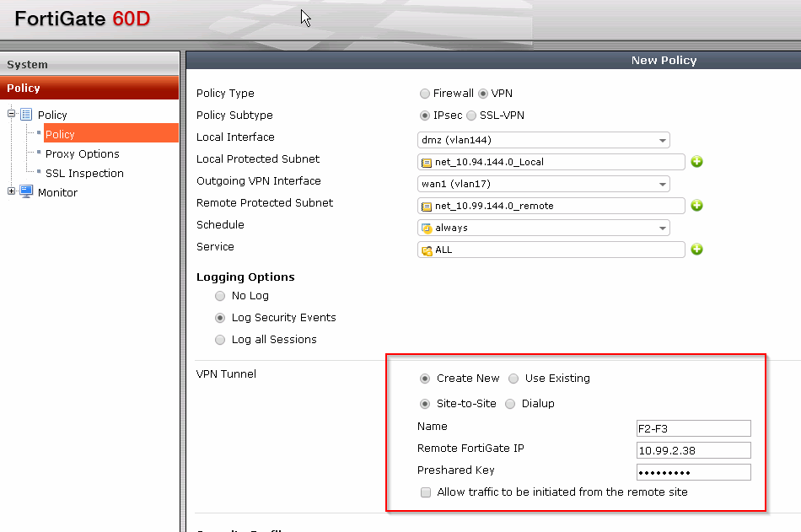The width and height of the screenshot is (801, 532).
Task: Choose SSL-VPN policy subtype
Action: pyautogui.click(x=471, y=116)
